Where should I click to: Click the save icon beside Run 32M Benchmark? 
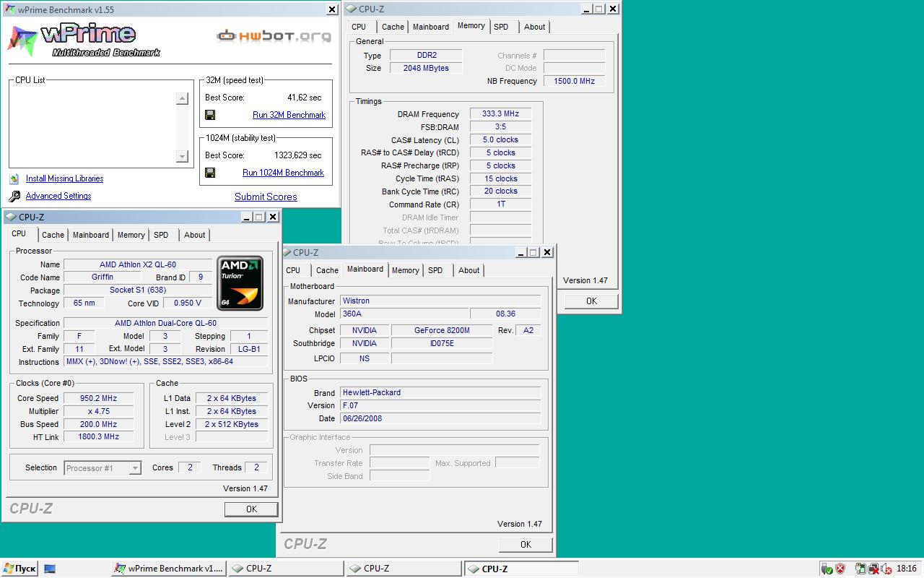tap(210, 115)
